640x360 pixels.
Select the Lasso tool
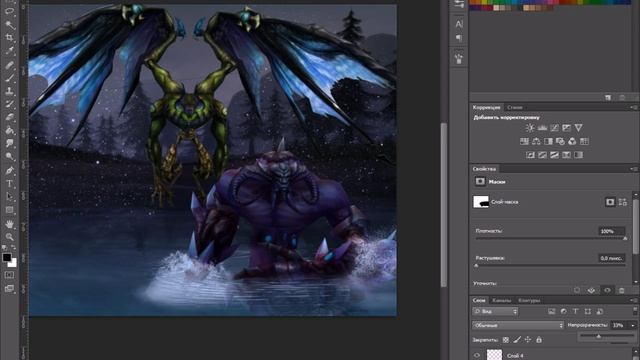pyautogui.click(x=10, y=11)
